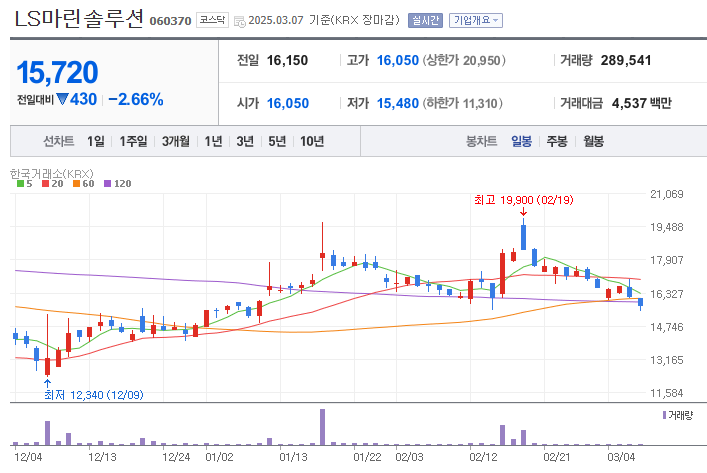
Task: Click the 16,327 price axis label
Action: click(666, 294)
